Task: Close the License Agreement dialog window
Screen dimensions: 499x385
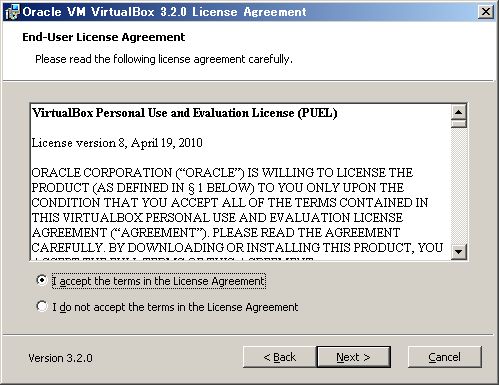Action: 486,12
